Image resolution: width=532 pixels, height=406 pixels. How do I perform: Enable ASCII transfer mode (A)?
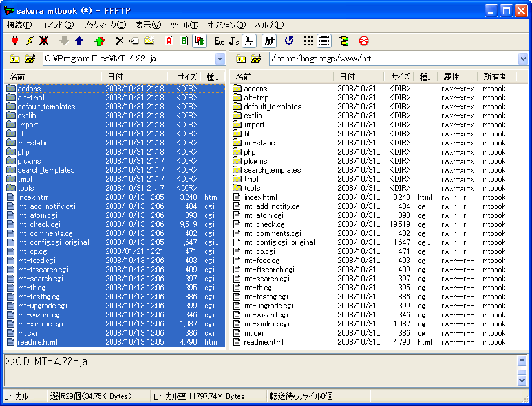(169, 41)
